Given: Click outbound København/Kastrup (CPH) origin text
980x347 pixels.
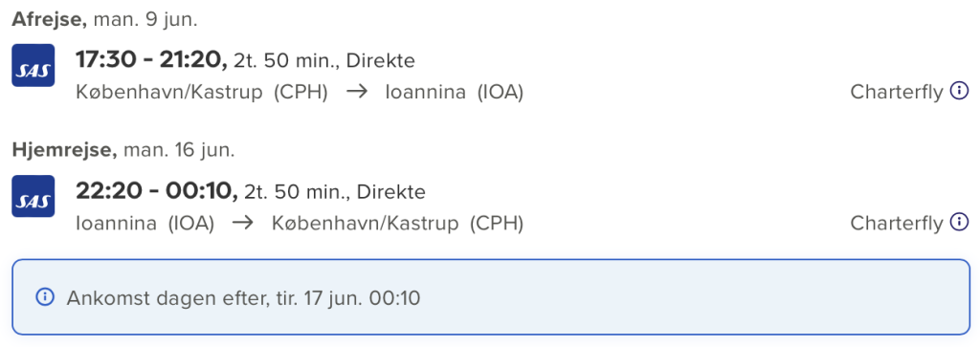Looking at the screenshot, I should (202, 93).
